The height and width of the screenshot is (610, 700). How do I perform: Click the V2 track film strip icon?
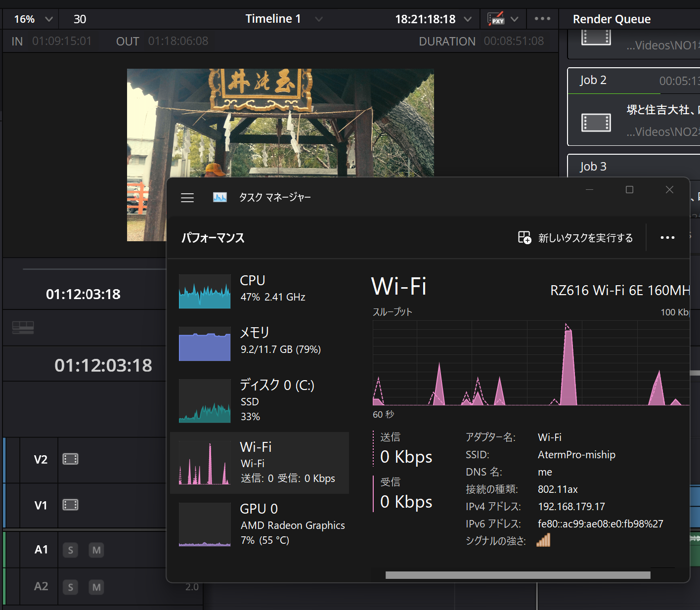(x=70, y=459)
